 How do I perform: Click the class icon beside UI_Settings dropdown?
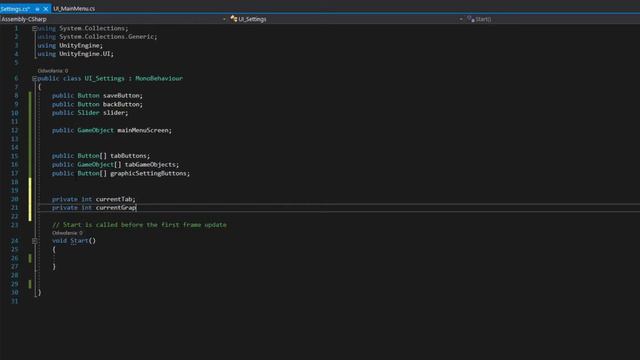[x=234, y=19]
